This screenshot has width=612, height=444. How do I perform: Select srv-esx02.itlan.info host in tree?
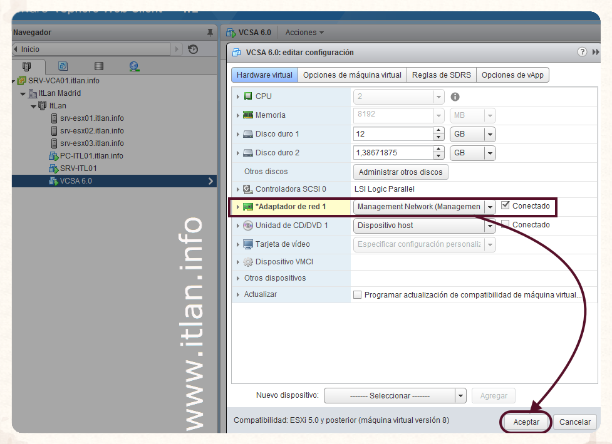tap(92, 130)
